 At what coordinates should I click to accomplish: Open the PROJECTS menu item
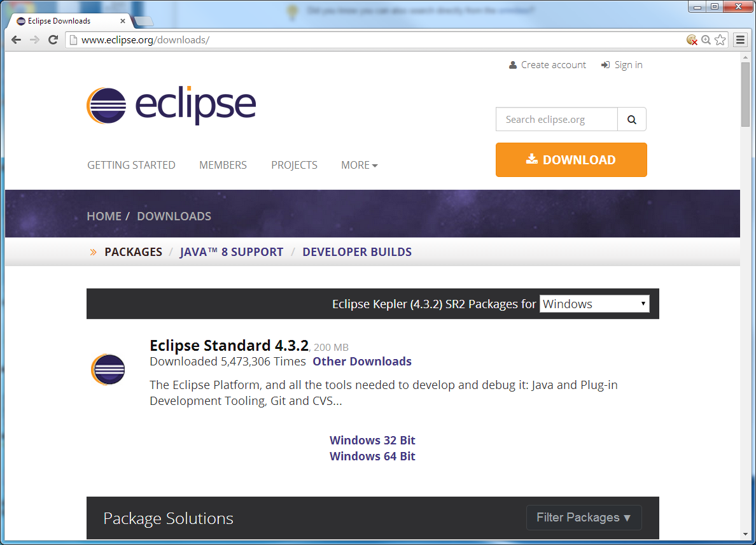294,165
